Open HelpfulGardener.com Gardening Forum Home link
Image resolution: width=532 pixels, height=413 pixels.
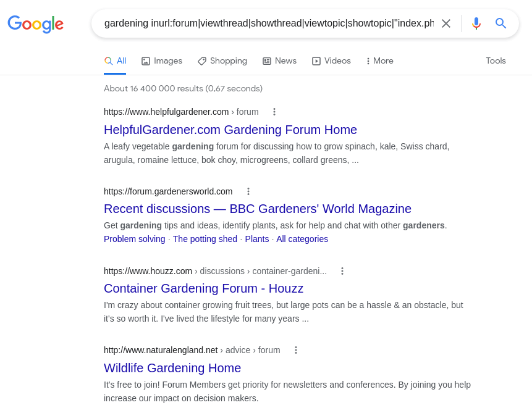(230, 130)
